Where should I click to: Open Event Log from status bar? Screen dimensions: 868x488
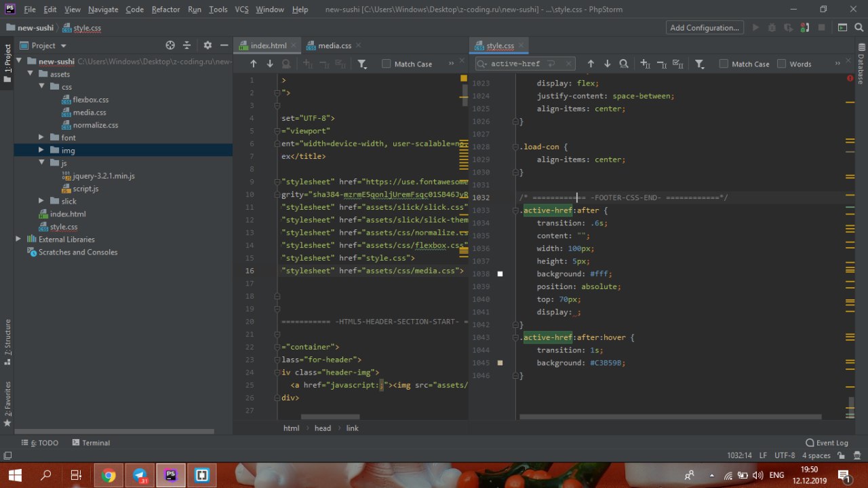pyautogui.click(x=827, y=443)
